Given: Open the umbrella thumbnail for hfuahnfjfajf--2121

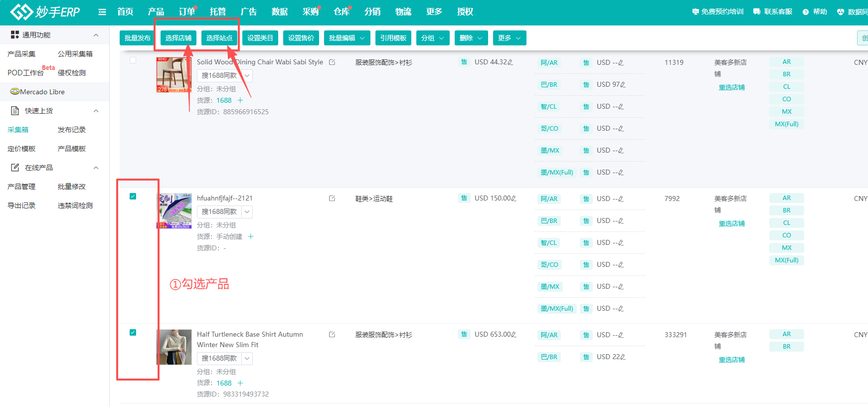Looking at the screenshot, I should point(174,211).
